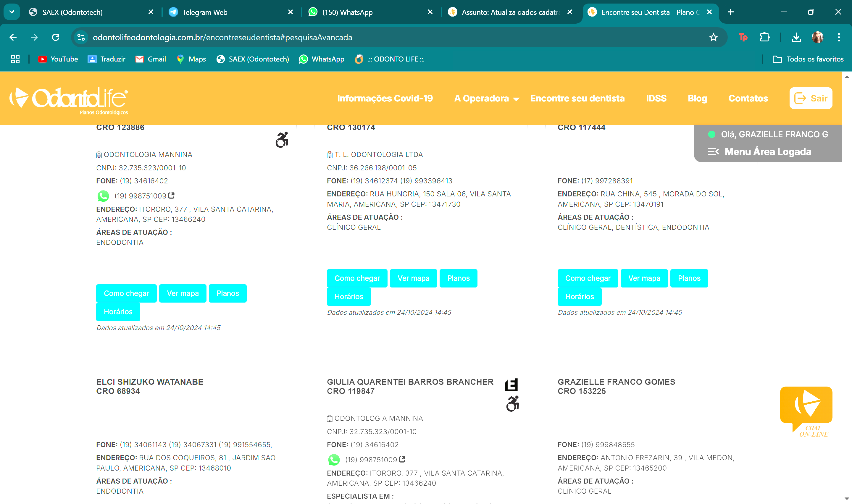Open Chrome downloads icon
The image size is (852, 504).
(796, 37)
